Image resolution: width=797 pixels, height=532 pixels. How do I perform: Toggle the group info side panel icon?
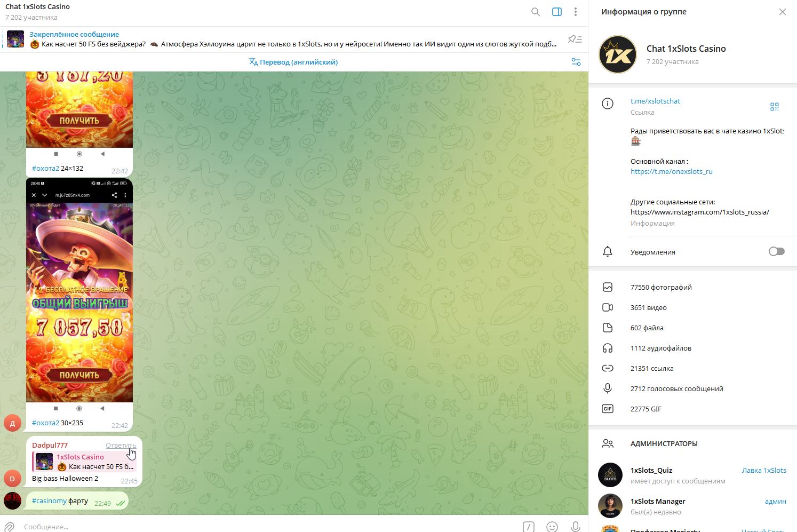557,12
